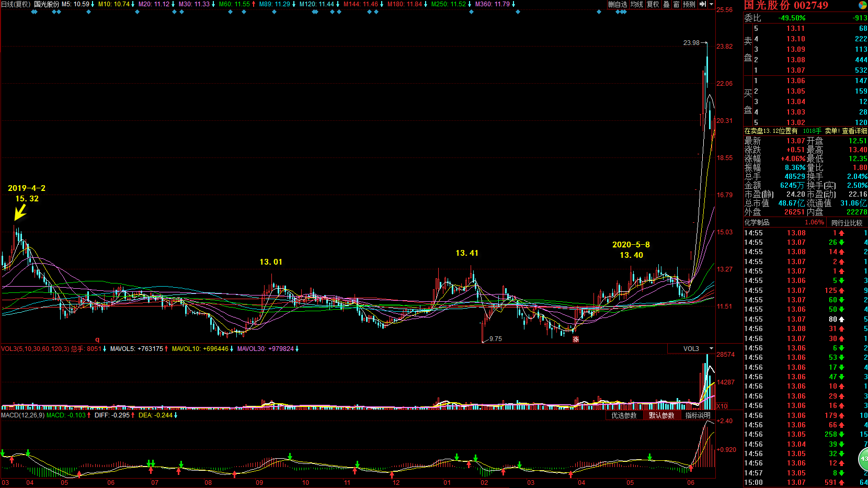Open the 化学制品 industry link
The width and height of the screenshot is (868, 488).
(757, 223)
